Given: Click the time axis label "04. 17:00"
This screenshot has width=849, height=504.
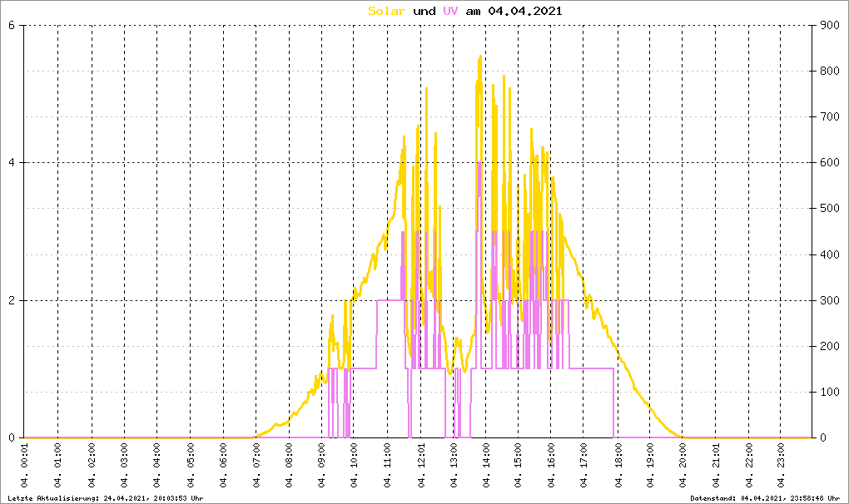Looking at the screenshot, I should coord(583,466).
